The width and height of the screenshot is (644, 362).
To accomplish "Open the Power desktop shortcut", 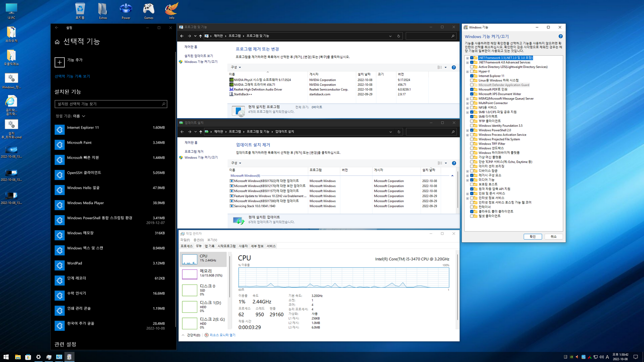I will pos(126,10).
